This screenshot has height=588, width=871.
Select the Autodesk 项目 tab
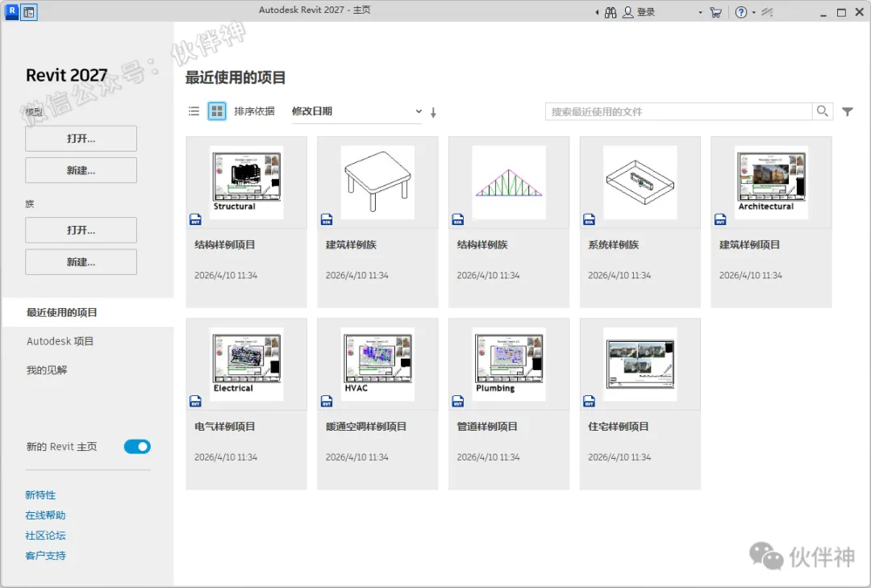tap(88, 341)
